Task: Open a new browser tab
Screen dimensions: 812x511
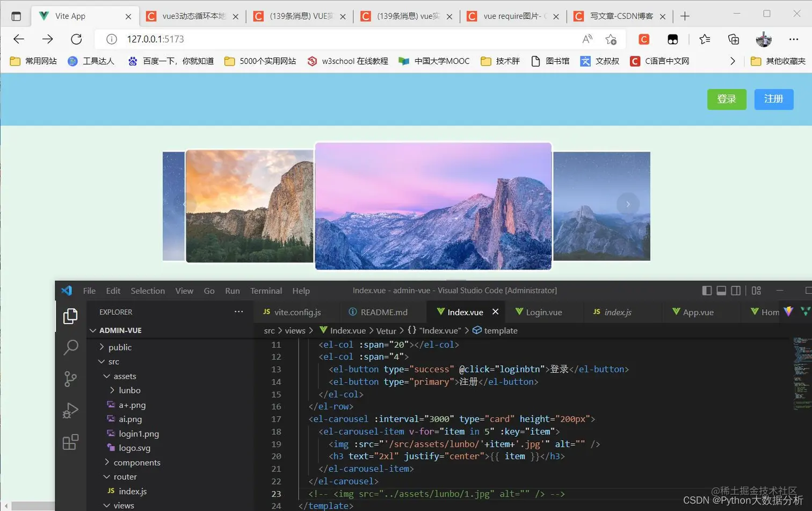Action: [685, 16]
